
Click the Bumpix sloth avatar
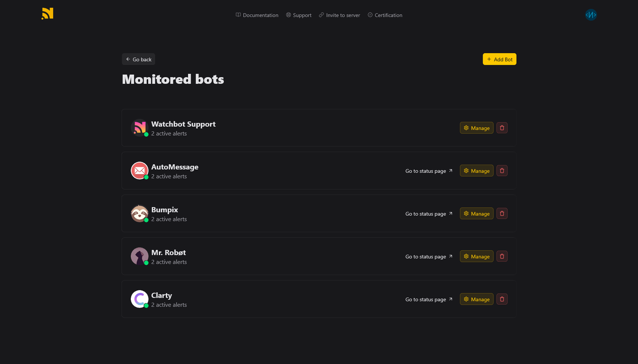click(140, 213)
